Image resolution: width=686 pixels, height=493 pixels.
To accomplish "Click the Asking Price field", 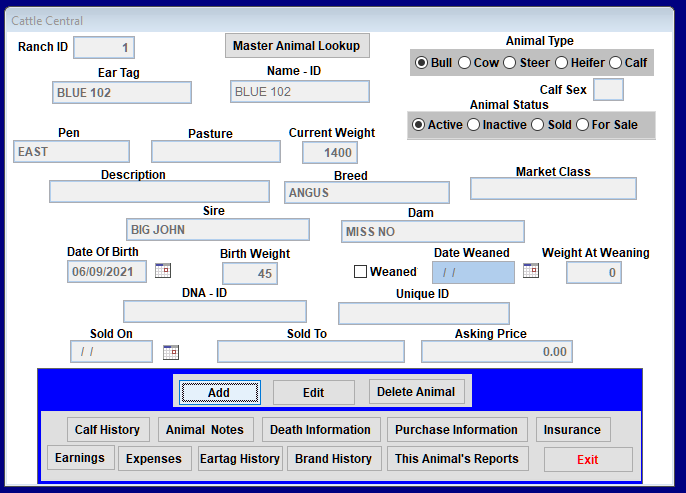I will point(497,352).
